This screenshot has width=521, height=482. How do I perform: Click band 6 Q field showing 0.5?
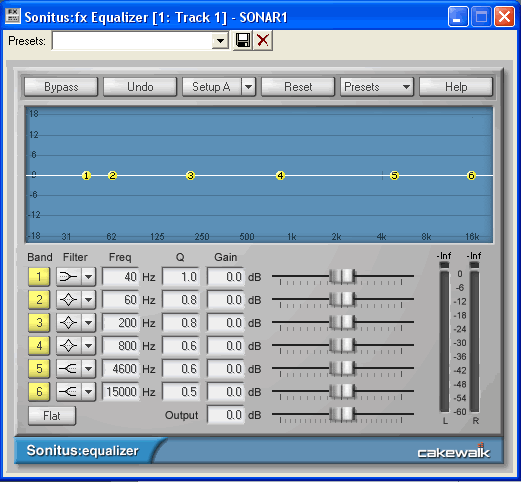tap(181, 391)
